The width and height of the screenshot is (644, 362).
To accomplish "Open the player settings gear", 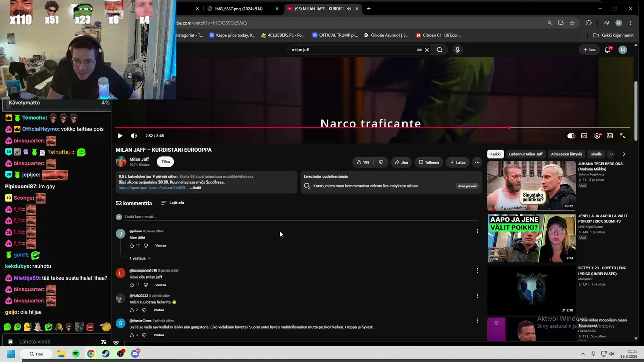I will pyautogui.click(x=597, y=136).
